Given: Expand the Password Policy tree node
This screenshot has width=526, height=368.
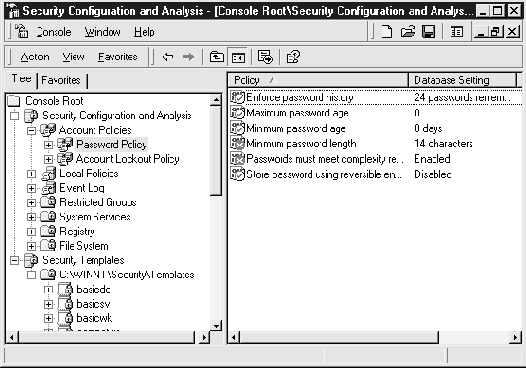Looking at the screenshot, I should [48, 145].
